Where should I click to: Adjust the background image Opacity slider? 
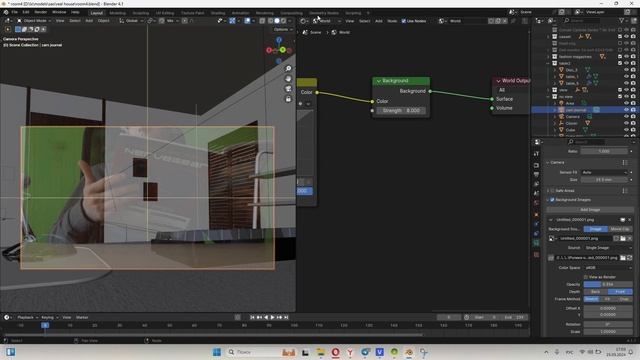[608, 284]
